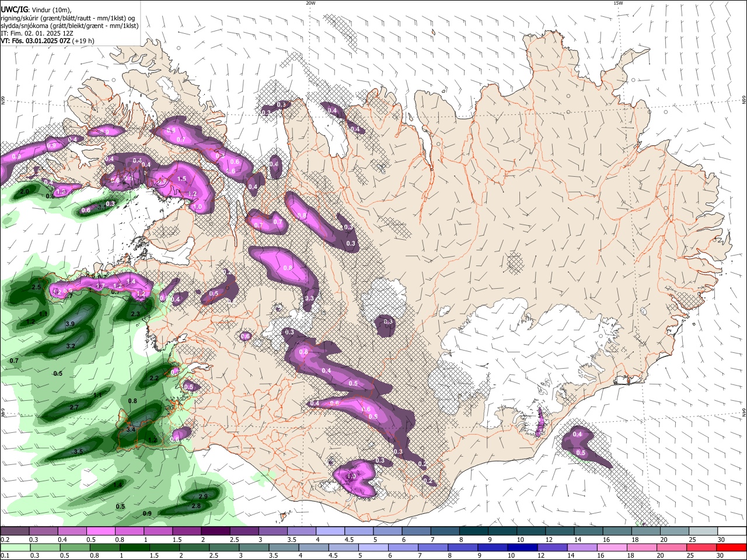Select the dark purple 2–2.5 swatch, upper scale

coord(215,531)
